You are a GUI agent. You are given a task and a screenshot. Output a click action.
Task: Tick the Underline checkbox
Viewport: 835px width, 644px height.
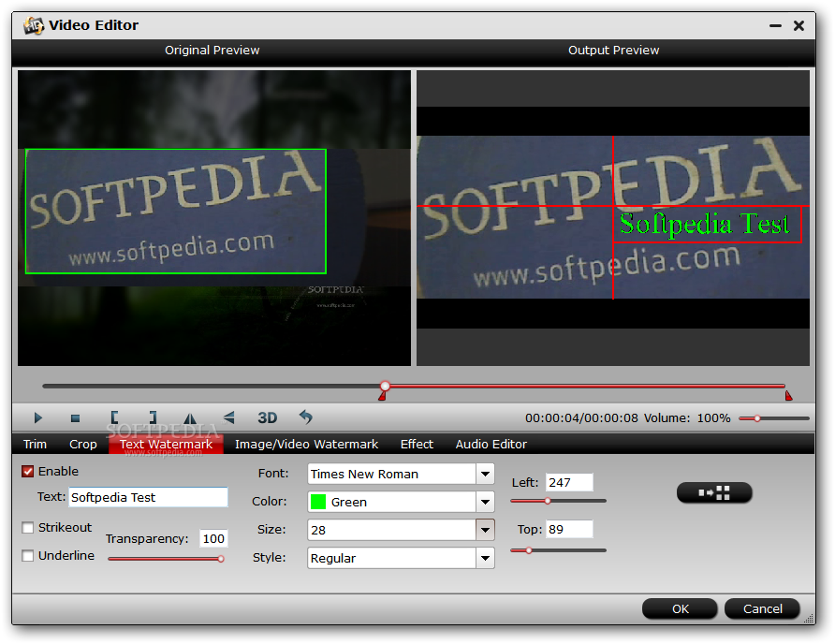28,556
